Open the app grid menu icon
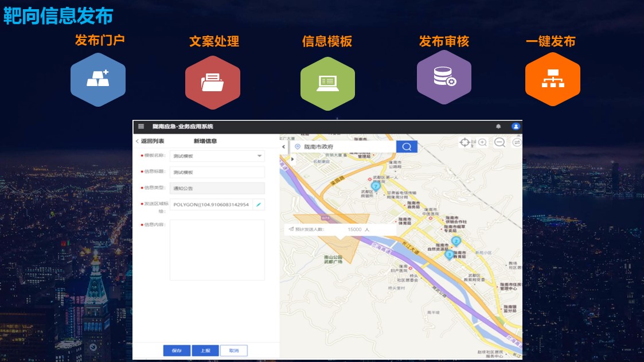The height and width of the screenshot is (362, 644). pyautogui.click(x=141, y=127)
